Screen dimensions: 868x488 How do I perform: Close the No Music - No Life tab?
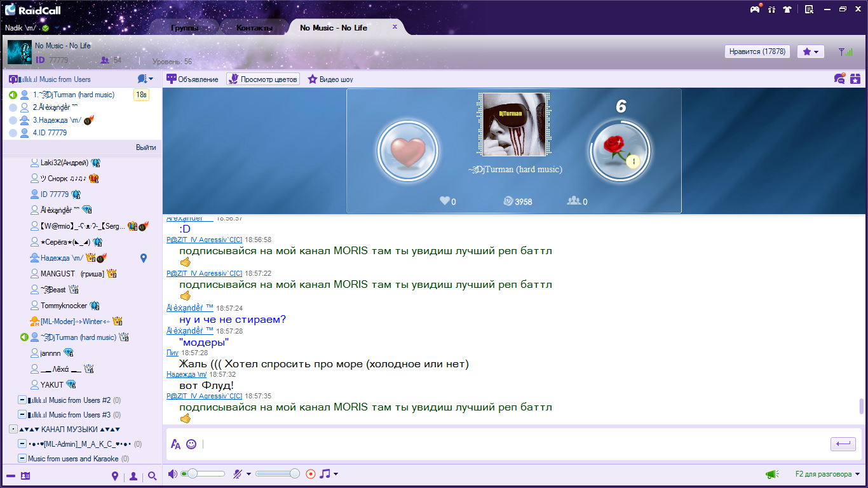pos(395,27)
